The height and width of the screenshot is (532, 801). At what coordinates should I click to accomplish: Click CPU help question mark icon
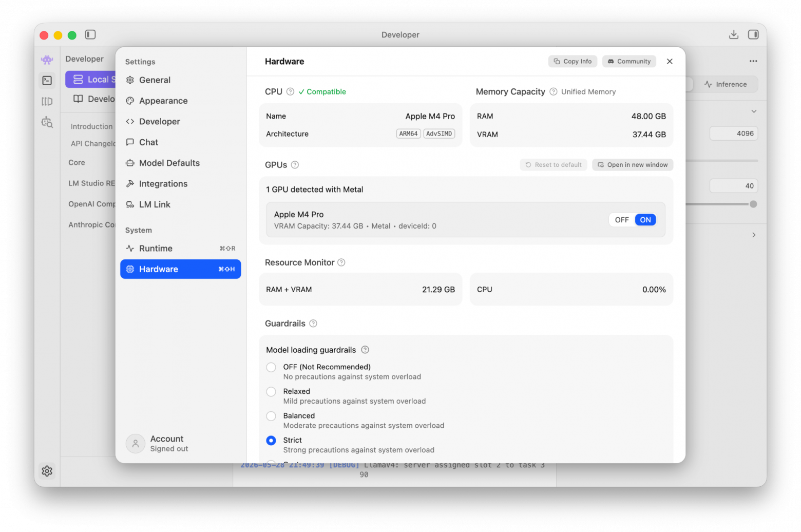coord(290,92)
